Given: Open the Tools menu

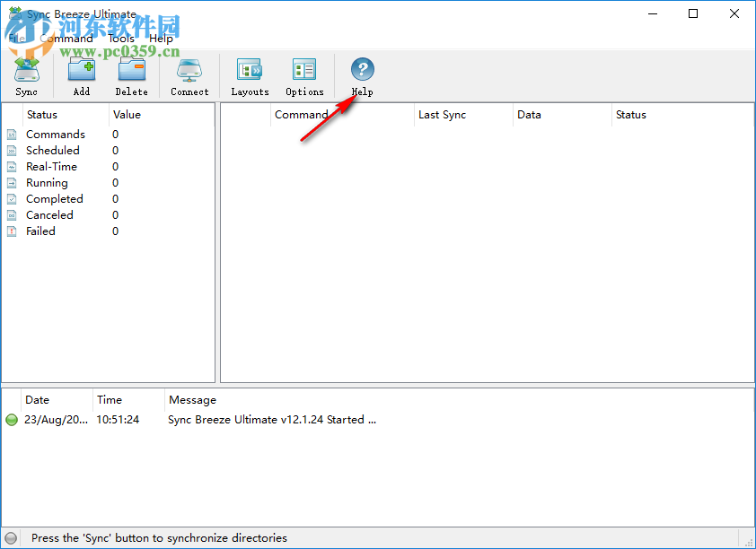Looking at the screenshot, I should click(120, 38).
